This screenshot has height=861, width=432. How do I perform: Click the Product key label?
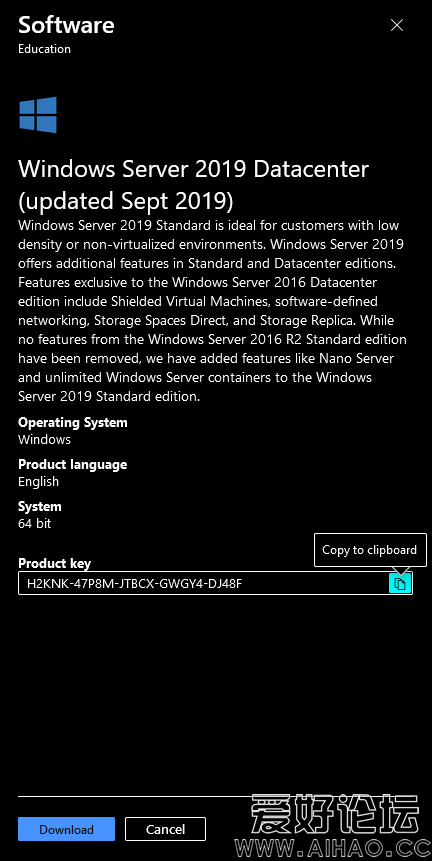54,563
